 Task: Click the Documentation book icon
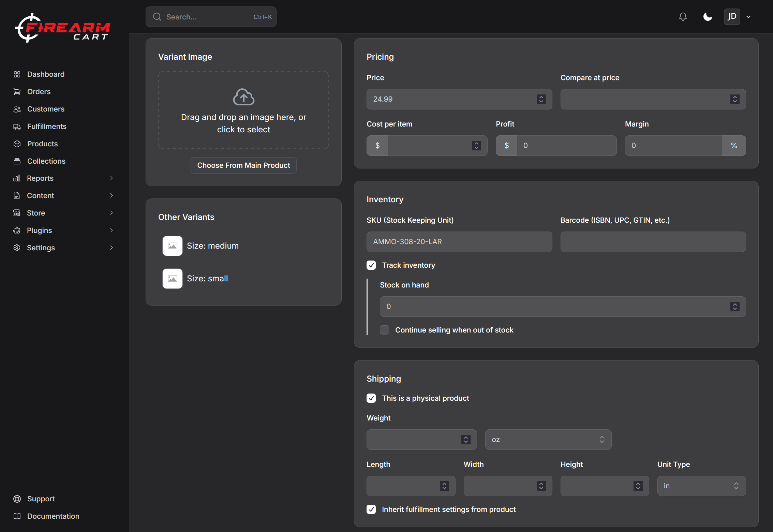point(17,516)
